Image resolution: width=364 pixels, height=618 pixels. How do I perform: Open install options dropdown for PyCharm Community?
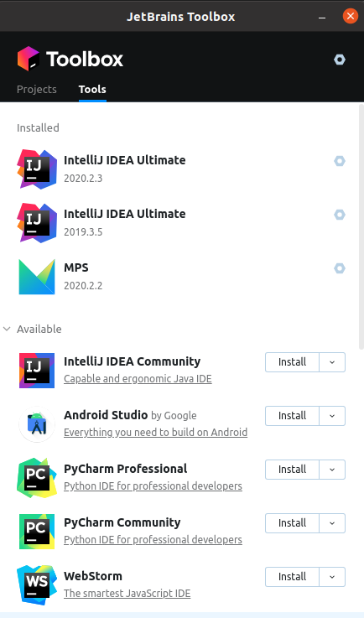332,523
